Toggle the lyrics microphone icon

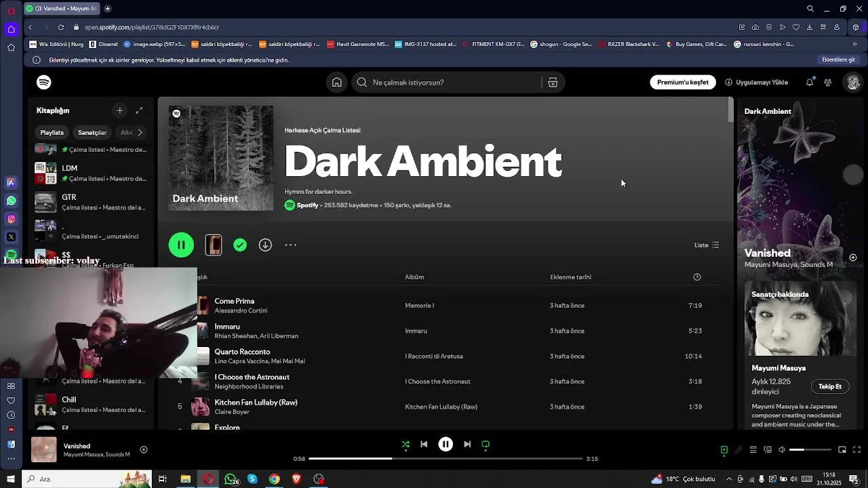coord(738,449)
